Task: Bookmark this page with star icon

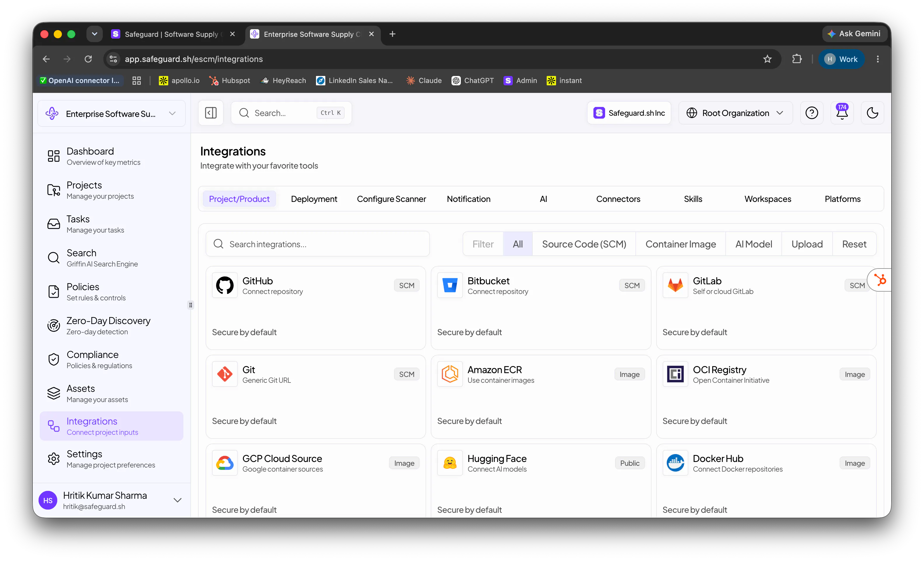Action: pyautogui.click(x=767, y=59)
